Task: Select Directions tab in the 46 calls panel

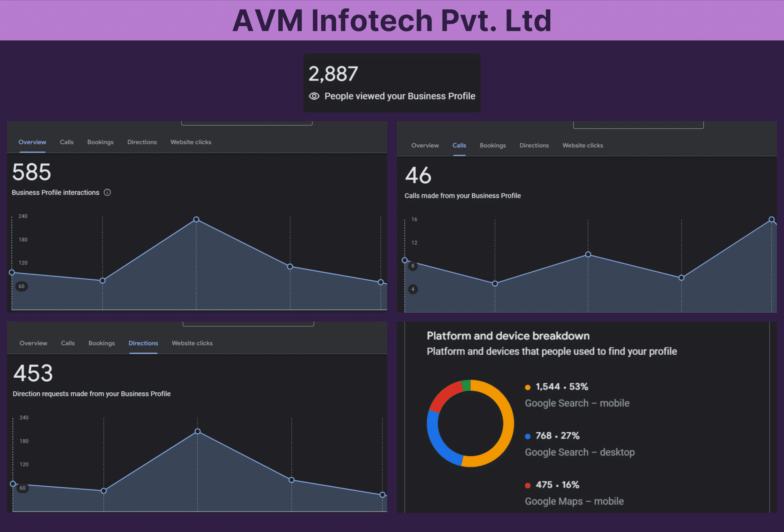Action: coord(534,145)
